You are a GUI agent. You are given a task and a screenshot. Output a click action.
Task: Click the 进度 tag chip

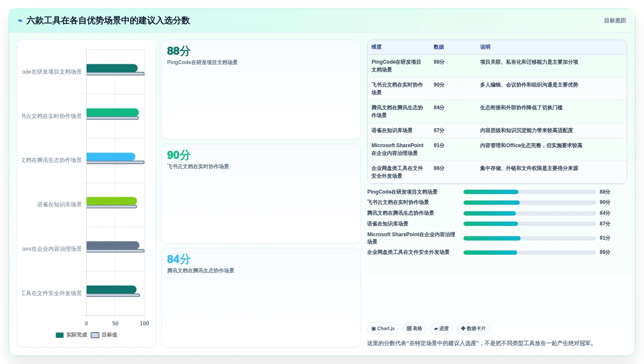pyautogui.click(x=442, y=328)
